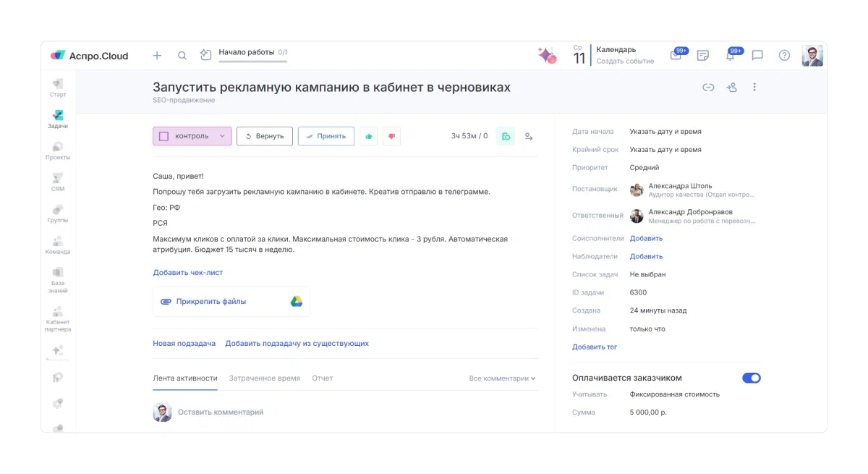Open the chat messages icon
868x474 pixels.
tap(757, 56)
